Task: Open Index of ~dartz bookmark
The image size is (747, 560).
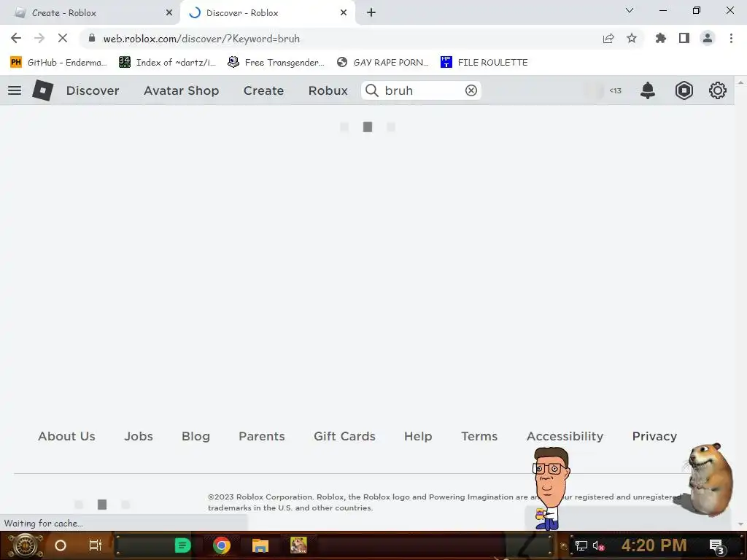Action: click(168, 63)
